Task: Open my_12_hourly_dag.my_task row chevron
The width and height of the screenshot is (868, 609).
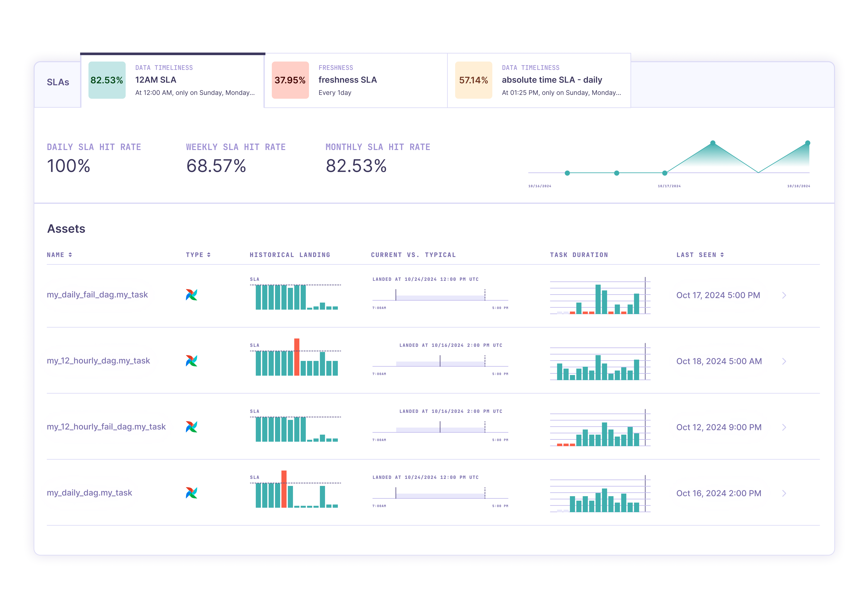Action: pyautogui.click(x=784, y=361)
